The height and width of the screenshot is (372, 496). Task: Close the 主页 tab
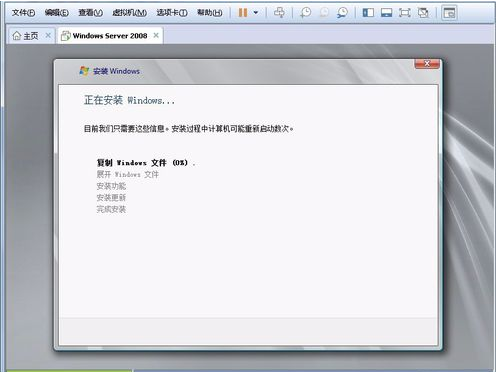tap(48, 35)
